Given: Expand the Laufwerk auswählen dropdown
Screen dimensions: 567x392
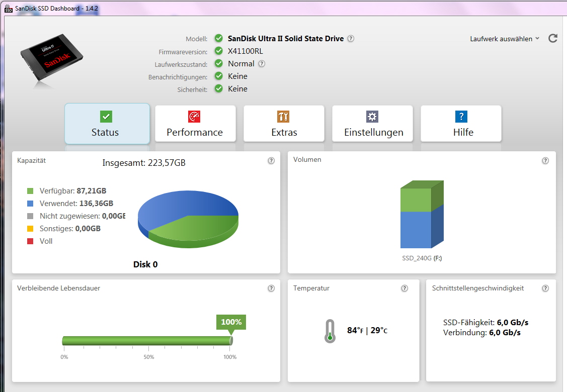Looking at the screenshot, I should coord(505,39).
